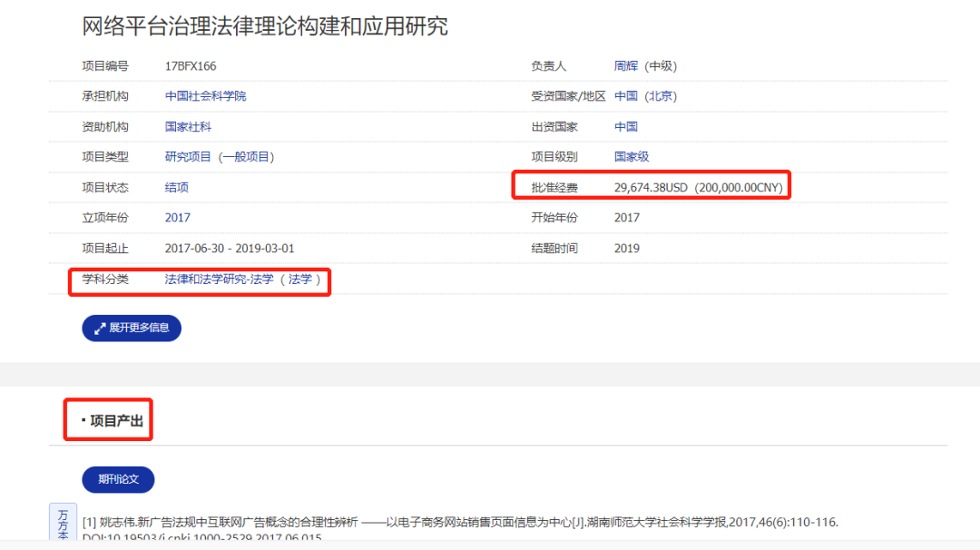The width and height of the screenshot is (980, 550).
Task: Open the 中国社会科学院 institution link
Action: point(205,96)
